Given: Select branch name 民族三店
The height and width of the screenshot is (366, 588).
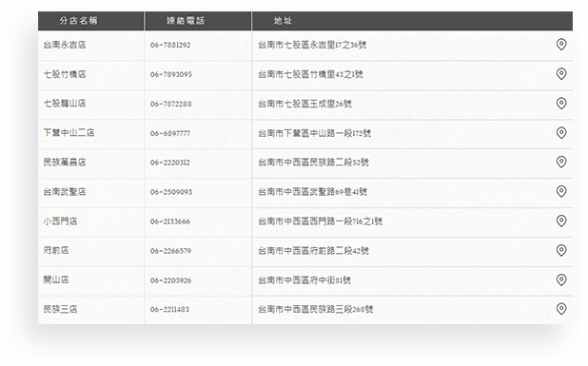Looking at the screenshot, I should point(60,309).
